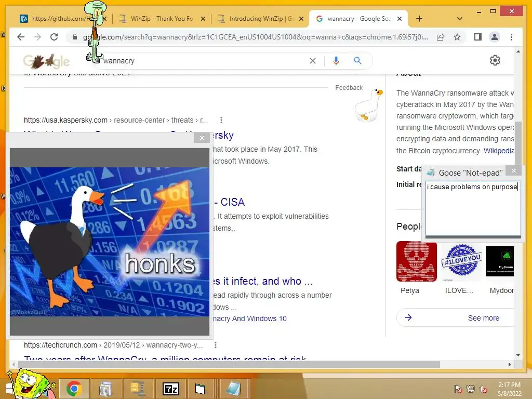Image resolution: width=532 pixels, height=399 pixels.
Task: Open the tab search chevron
Action: 459,19
